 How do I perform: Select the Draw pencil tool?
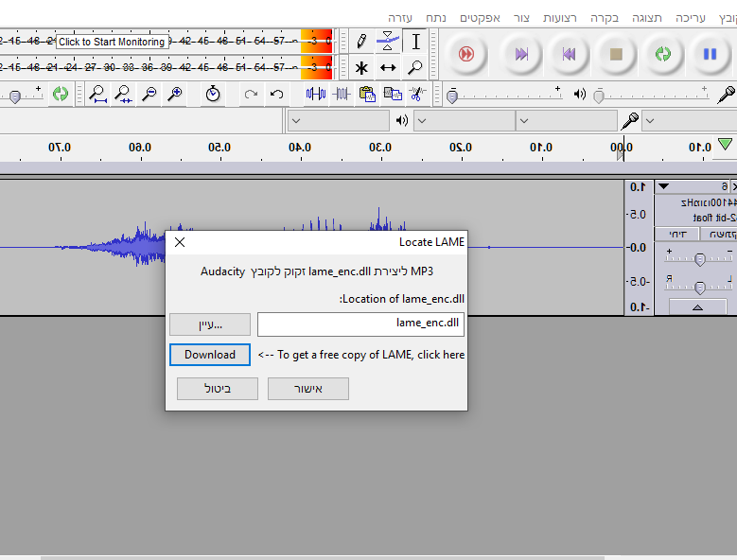360,42
